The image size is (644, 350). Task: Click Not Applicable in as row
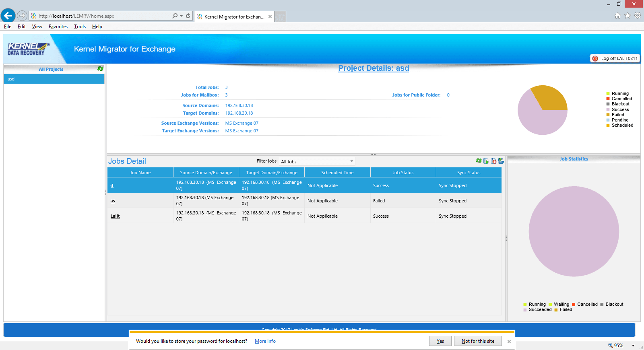(x=322, y=201)
